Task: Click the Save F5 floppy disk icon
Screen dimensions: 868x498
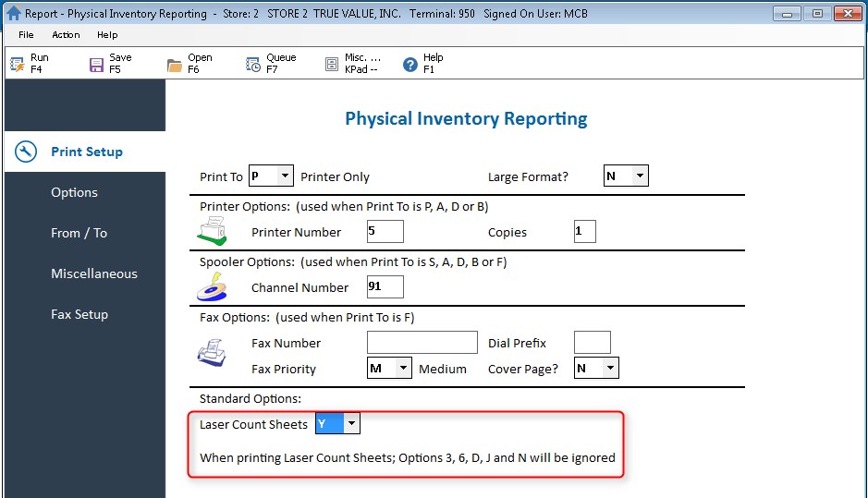Action: tap(96, 64)
